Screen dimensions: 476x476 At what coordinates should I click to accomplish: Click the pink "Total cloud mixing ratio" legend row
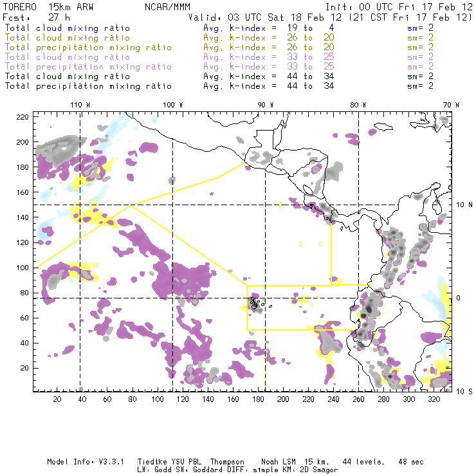pyautogui.click(x=68, y=57)
